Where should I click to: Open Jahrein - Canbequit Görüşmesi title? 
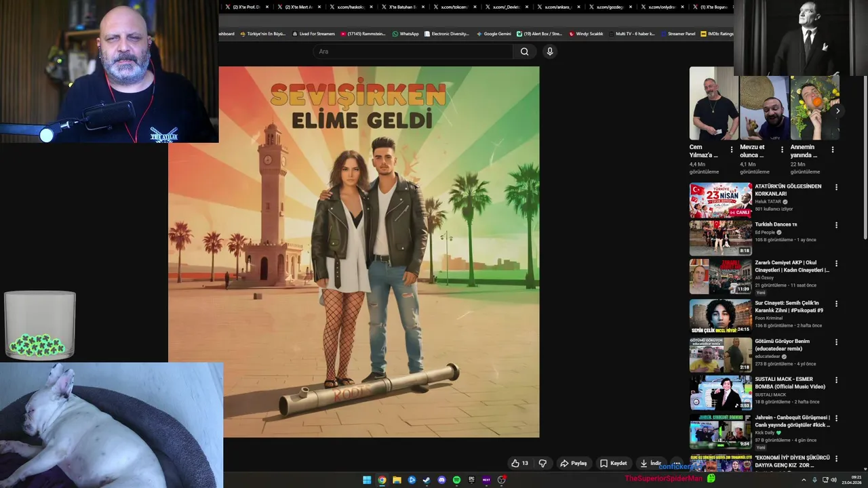[793, 421]
